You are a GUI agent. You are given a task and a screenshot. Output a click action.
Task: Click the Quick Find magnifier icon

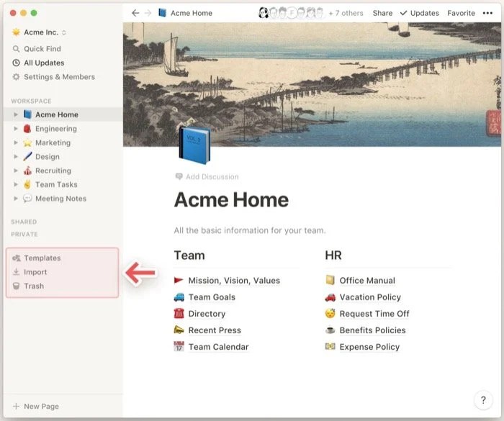16,49
